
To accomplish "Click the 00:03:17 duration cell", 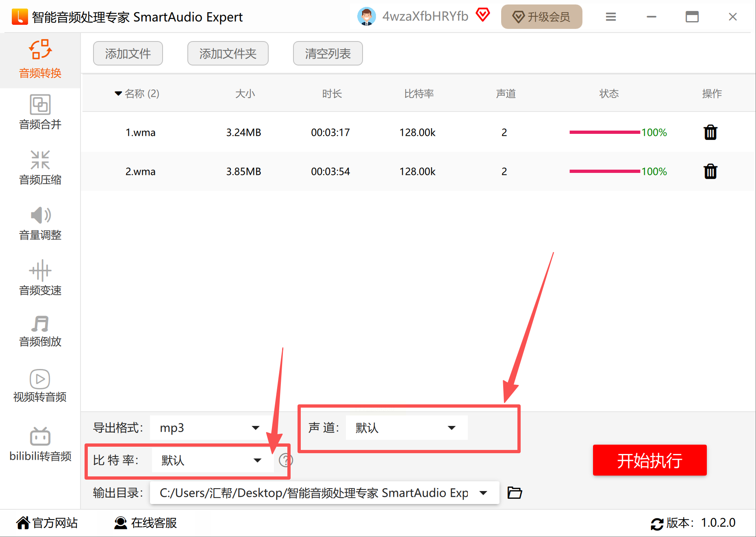I will pyautogui.click(x=330, y=133).
